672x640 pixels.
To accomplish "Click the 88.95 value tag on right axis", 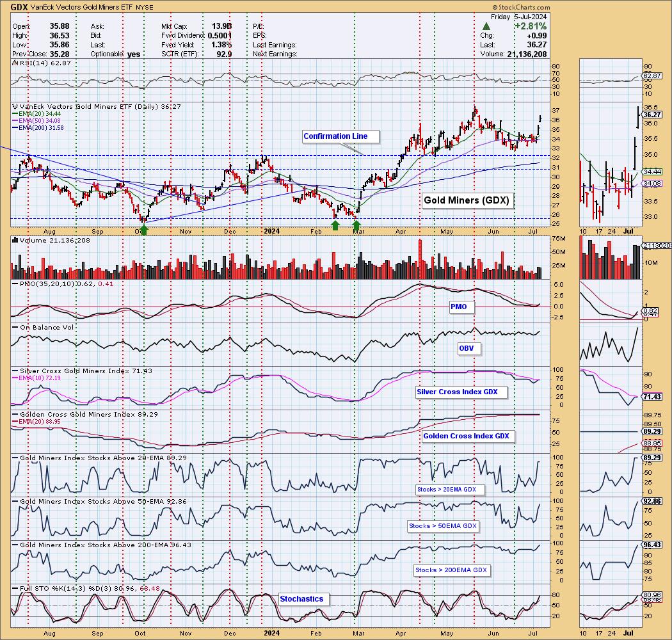I will tap(652, 443).
